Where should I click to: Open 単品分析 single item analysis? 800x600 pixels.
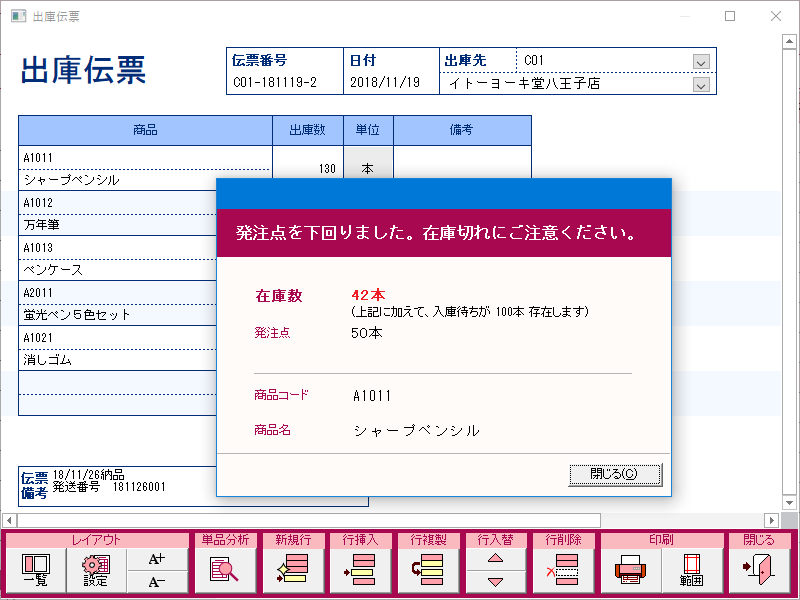point(224,570)
